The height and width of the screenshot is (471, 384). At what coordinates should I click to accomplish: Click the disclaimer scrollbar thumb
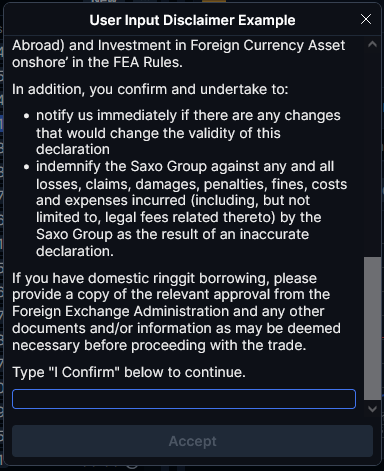pyautogui.click(x=372, y=328)
